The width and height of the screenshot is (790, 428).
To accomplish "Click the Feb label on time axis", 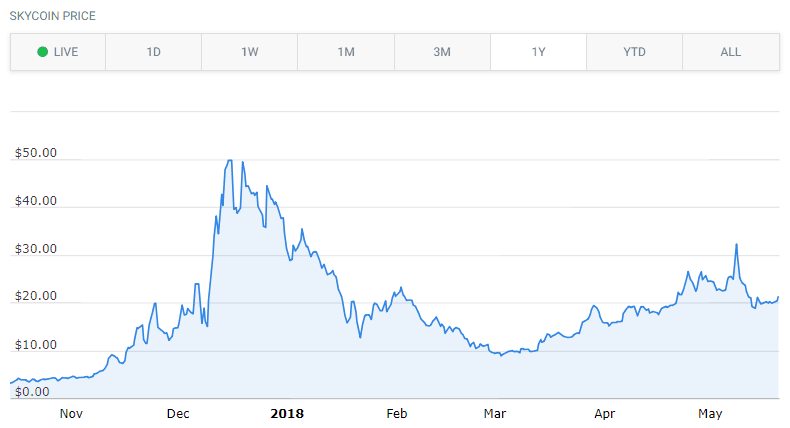I will coord(397,414).
